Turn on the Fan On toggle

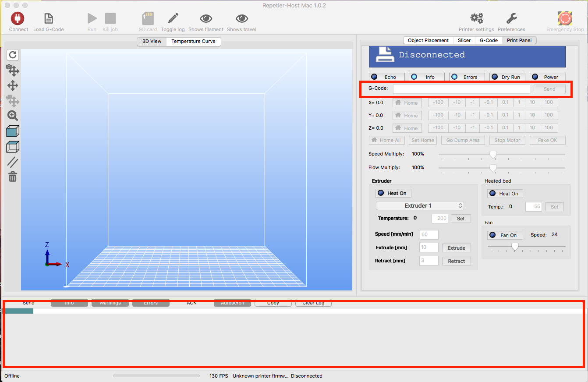(x=505, y=235)
